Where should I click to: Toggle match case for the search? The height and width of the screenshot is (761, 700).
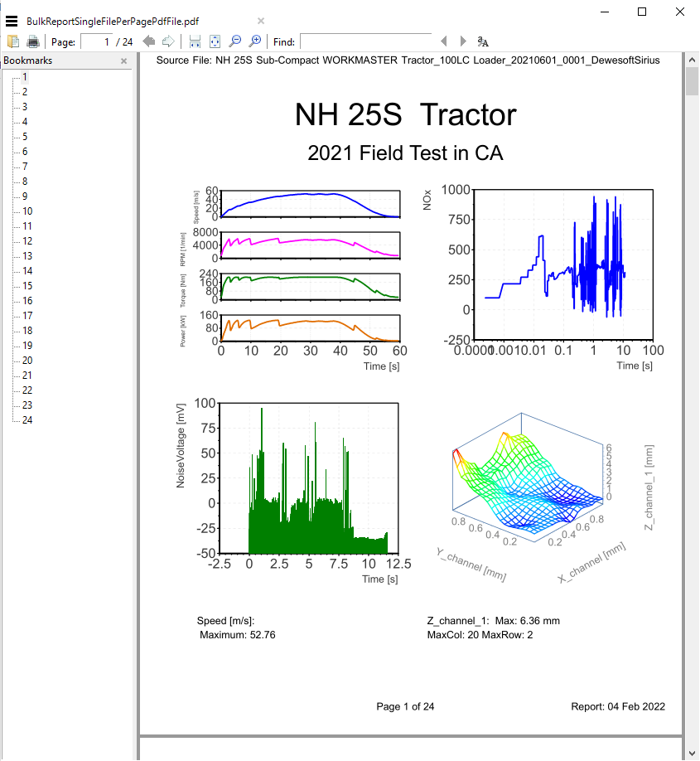coord(481,41)
